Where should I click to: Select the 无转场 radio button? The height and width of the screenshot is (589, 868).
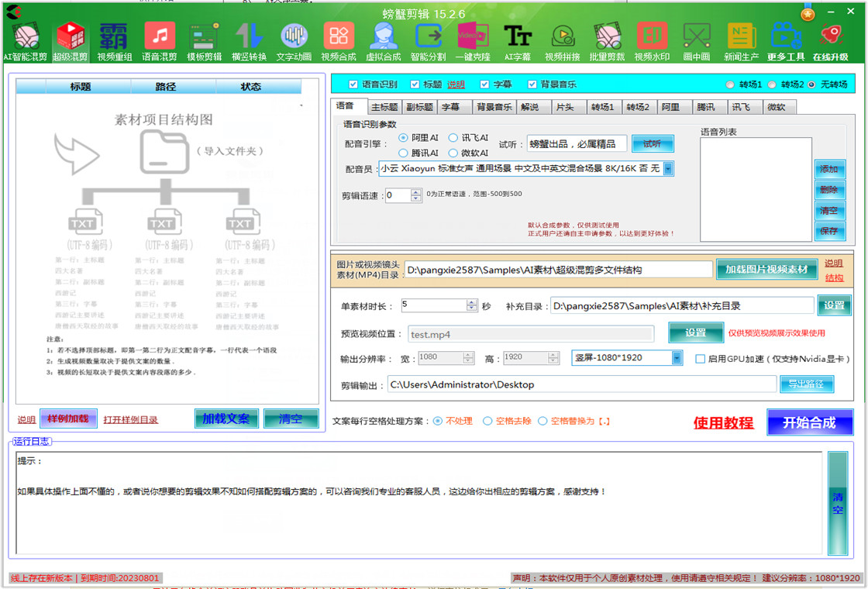pyautogui.click(x=811, y=84)
